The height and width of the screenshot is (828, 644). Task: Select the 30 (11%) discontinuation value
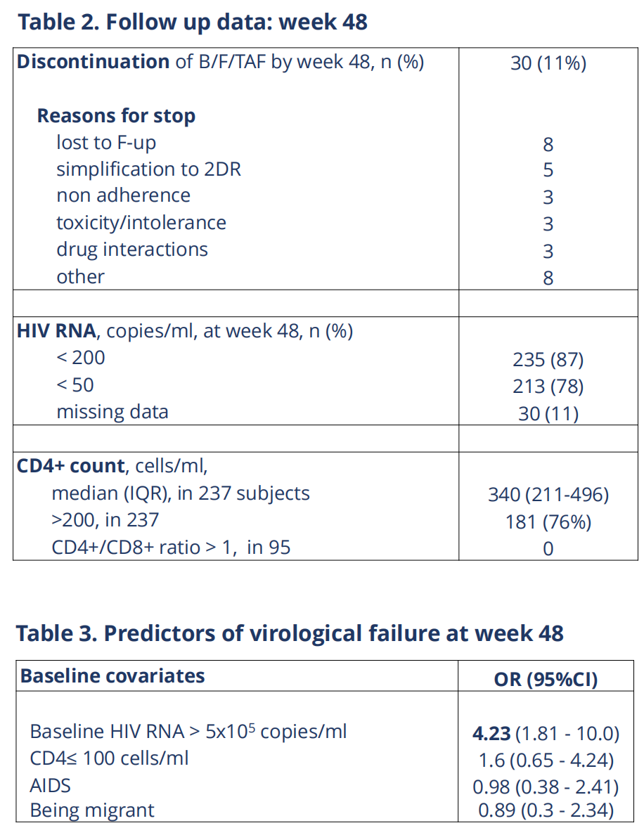[548, 64]
